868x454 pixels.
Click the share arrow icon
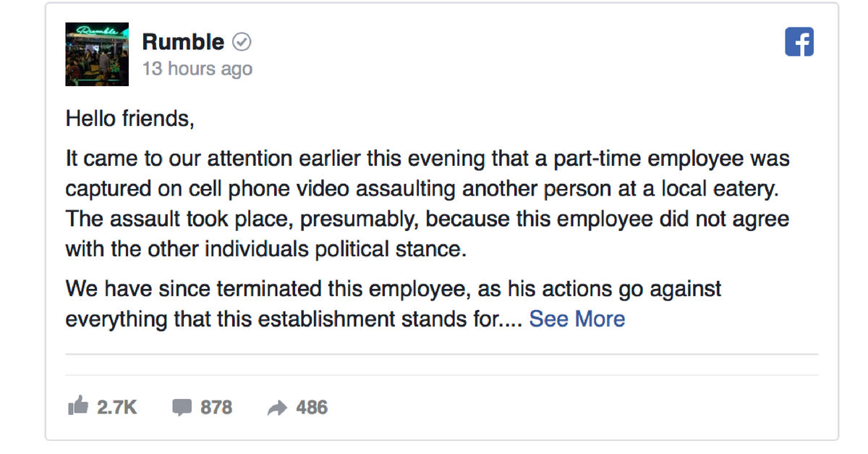[277, 408]
